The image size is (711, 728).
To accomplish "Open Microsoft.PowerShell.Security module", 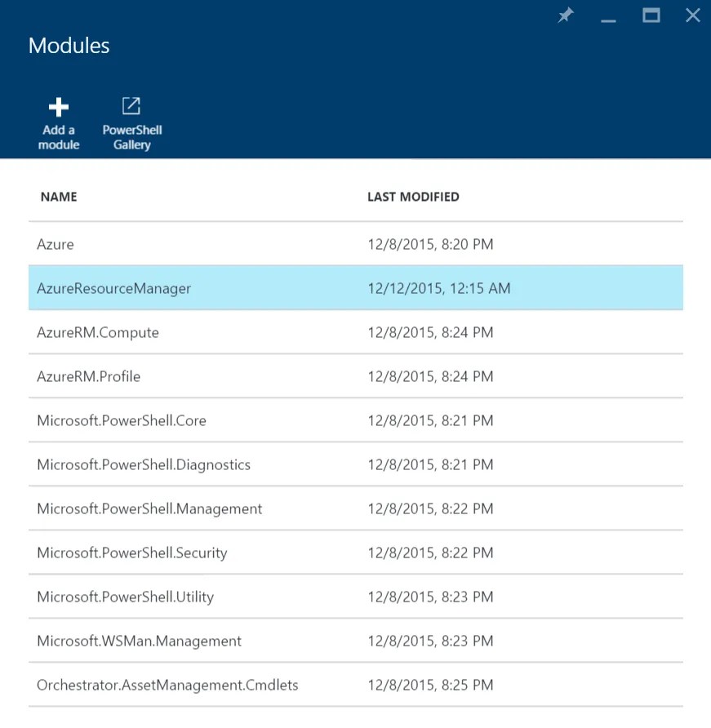I will point(356,553).
